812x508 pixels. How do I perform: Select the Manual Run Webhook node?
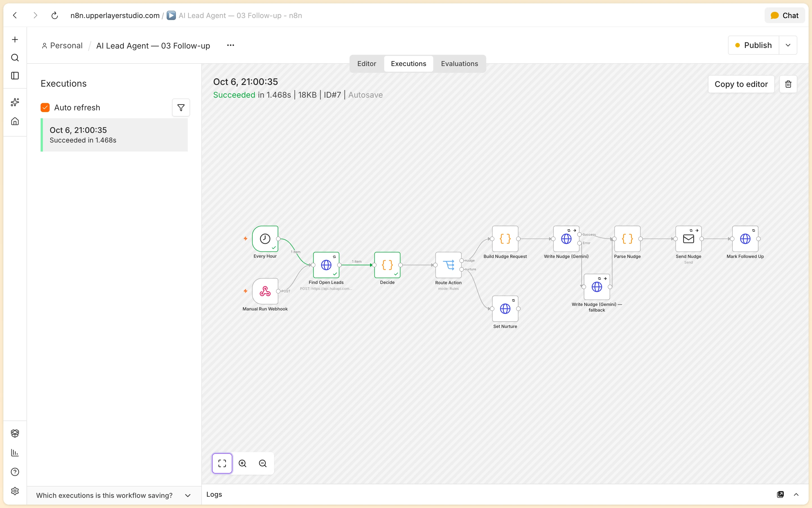pos(265,291)
